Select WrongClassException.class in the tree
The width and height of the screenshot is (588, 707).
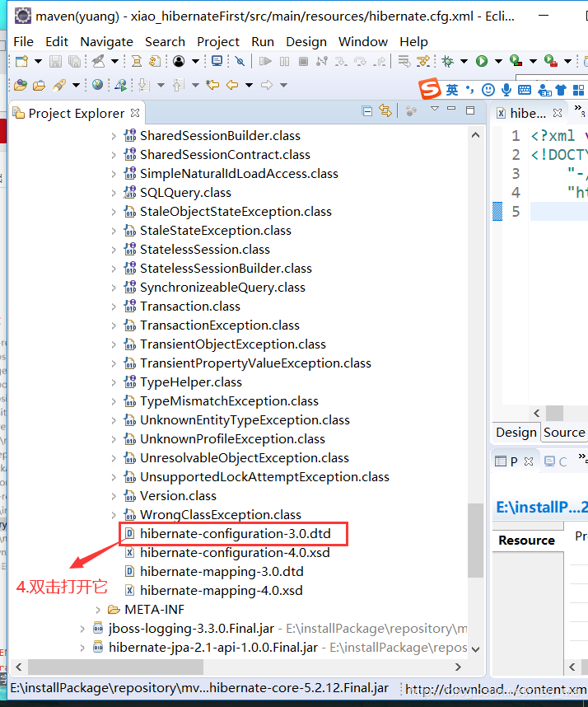point(221,515)
